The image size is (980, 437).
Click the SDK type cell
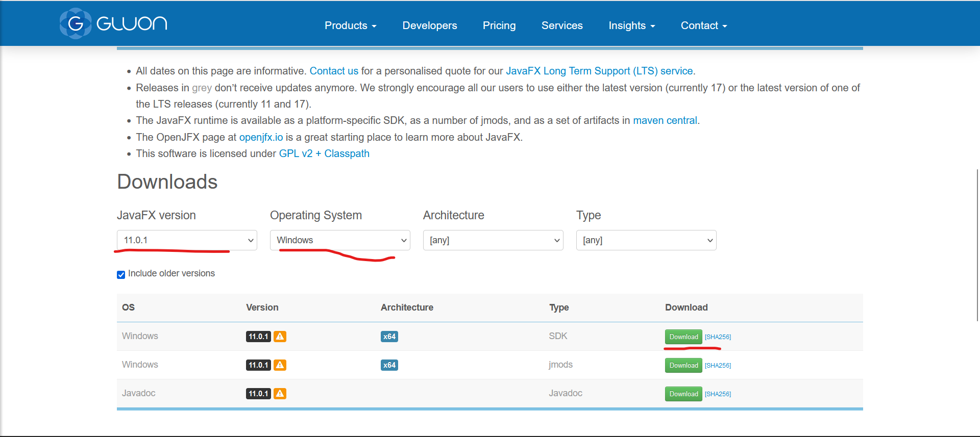click(558, 336)
